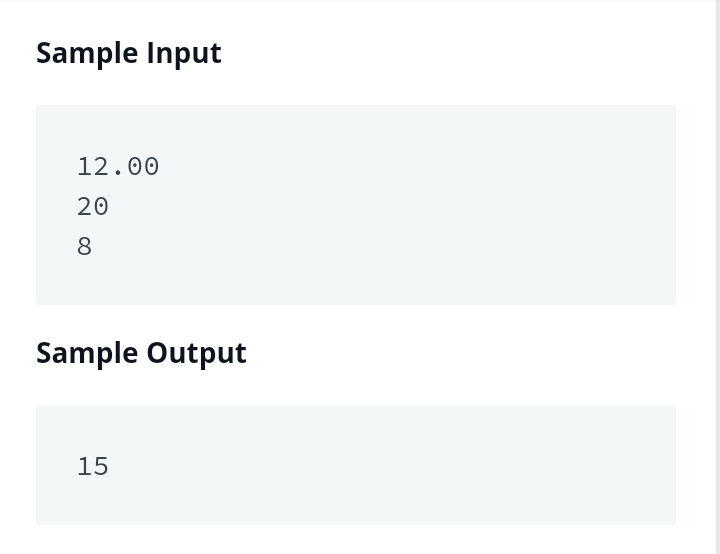720x554 pixels.
Task: Click the digit 2 in input value 20
Action: coord(85,207)
